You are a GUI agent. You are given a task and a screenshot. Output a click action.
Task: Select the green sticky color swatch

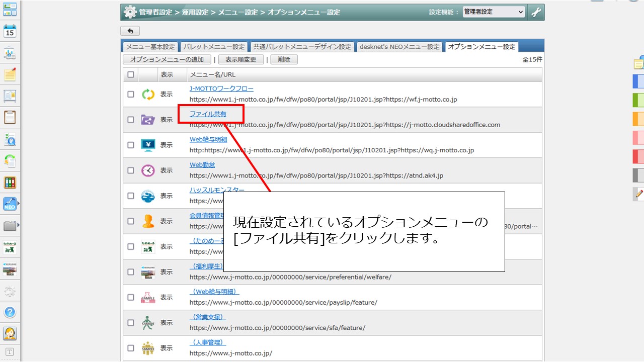coord(638,100)
